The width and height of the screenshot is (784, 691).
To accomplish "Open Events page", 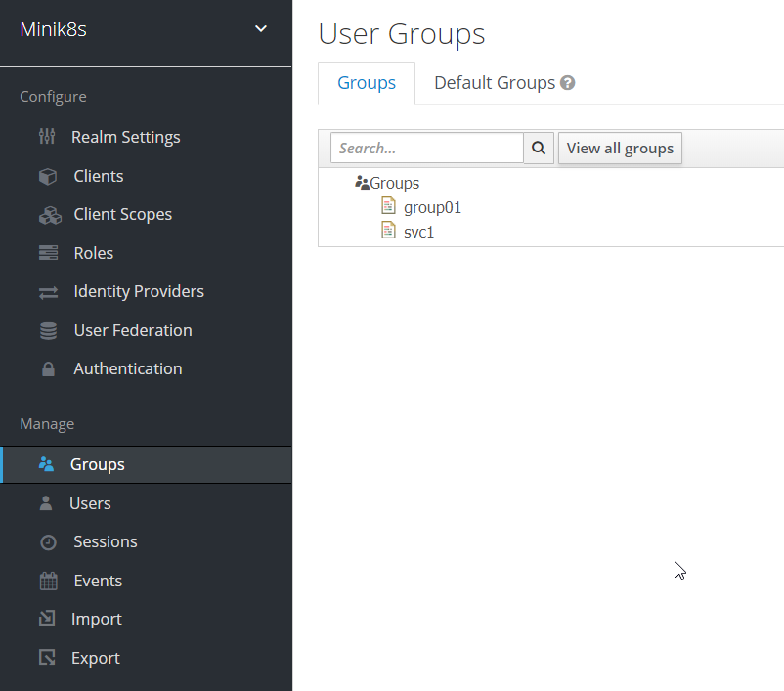I will tap(98, 581).
